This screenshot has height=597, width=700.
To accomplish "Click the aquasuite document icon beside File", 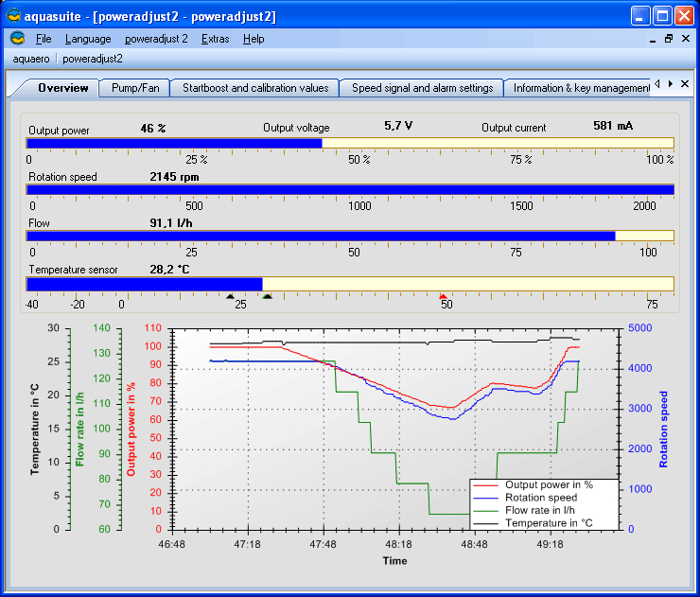I will (17, 39).
